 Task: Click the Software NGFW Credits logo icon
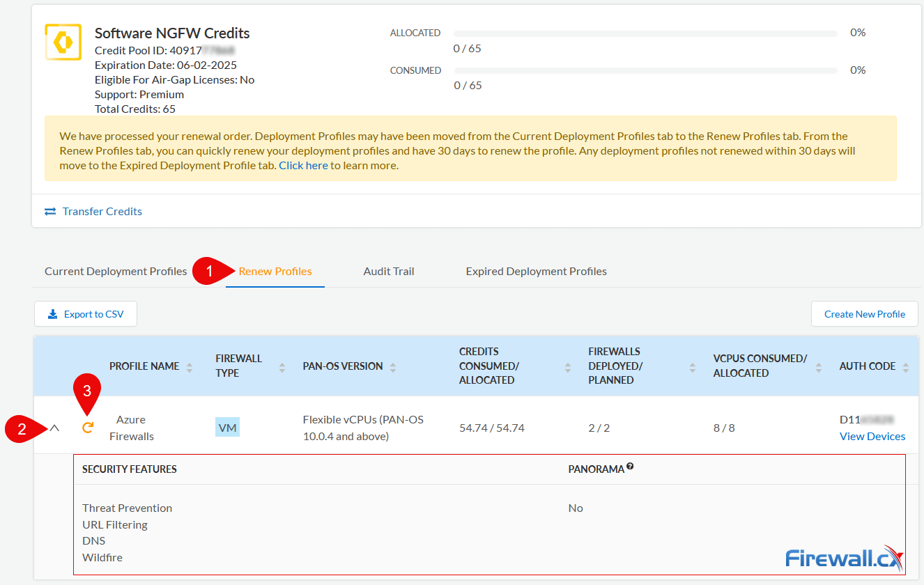pos(63,42)
